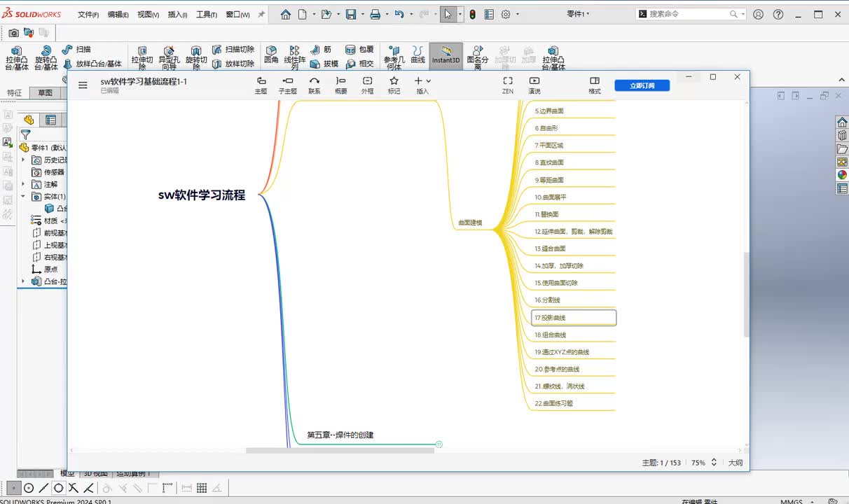Open the 文件(F) menu
The image size is (849, 504).
(x=88, y=14)
